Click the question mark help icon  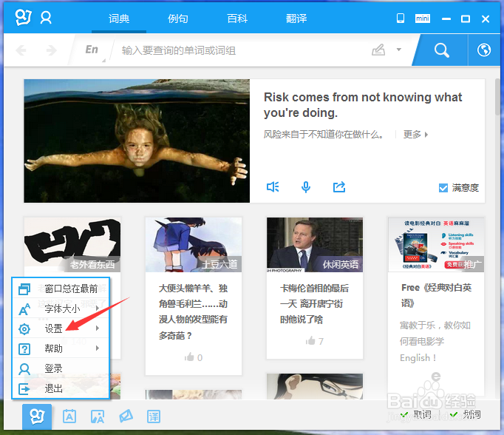24,349
